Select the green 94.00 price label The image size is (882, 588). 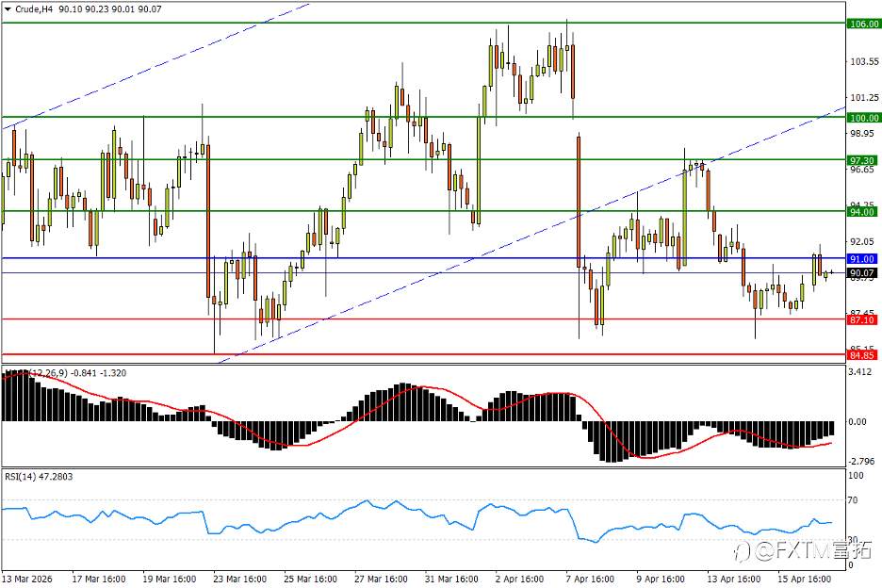862,212
